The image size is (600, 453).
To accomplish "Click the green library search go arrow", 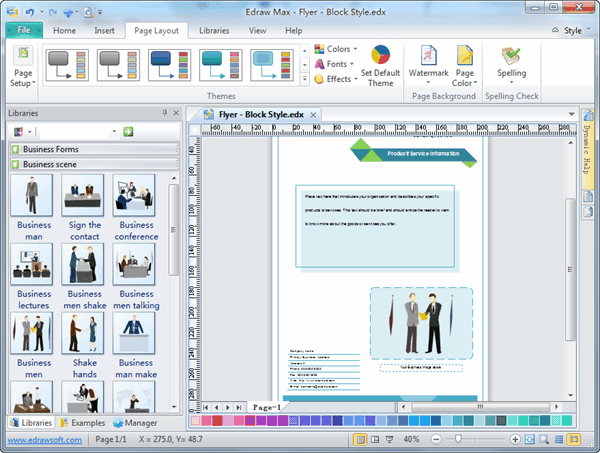I will pyautogui.click(x=129, y=131).
